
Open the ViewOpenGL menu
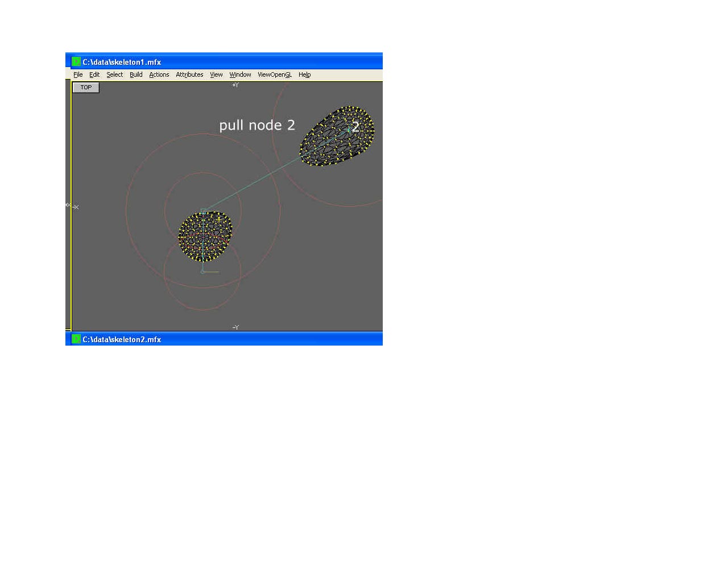click(275, 74)
